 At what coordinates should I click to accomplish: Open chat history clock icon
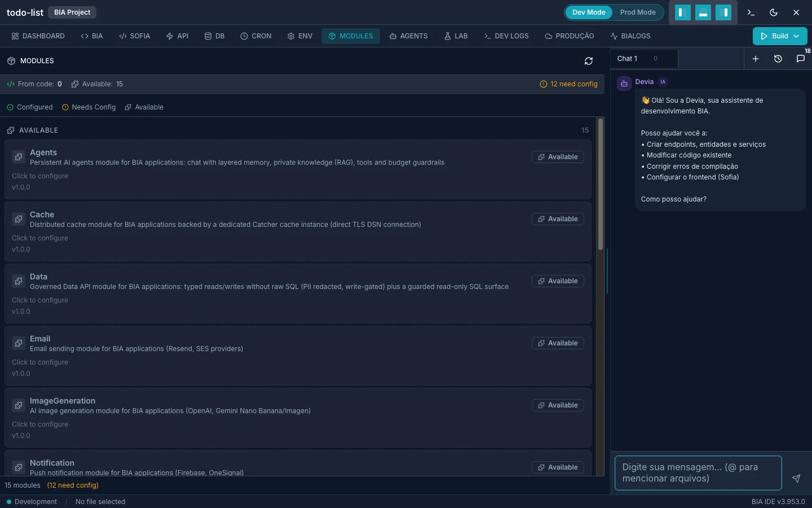(x=778, y=59)
